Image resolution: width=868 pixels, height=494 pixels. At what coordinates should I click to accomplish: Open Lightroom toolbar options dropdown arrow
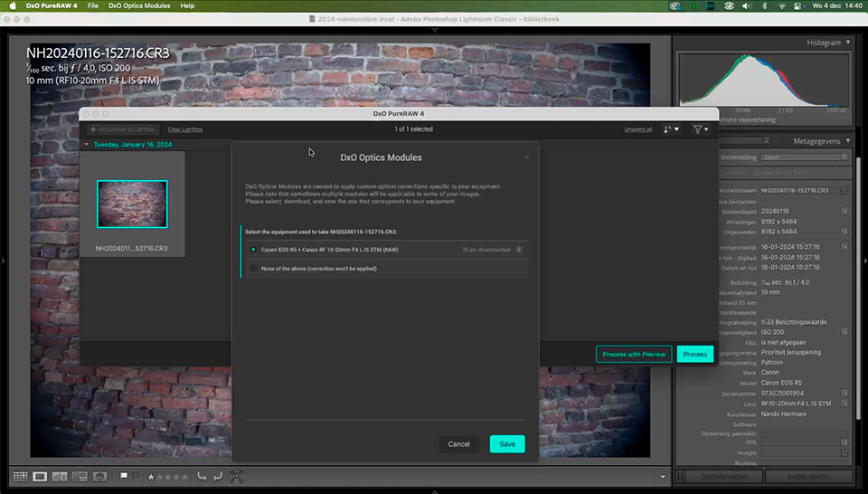[663, 477]
